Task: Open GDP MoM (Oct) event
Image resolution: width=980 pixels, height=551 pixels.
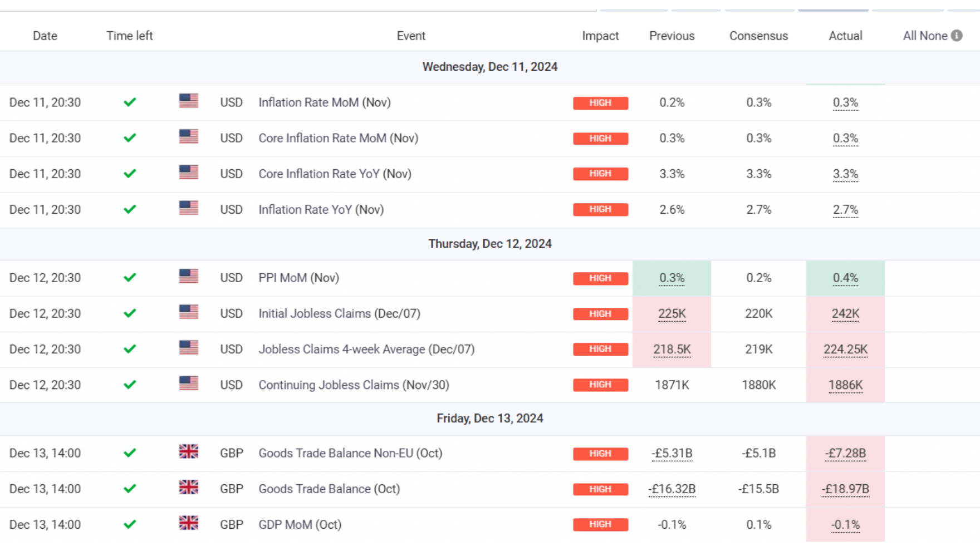Action: 300,524
